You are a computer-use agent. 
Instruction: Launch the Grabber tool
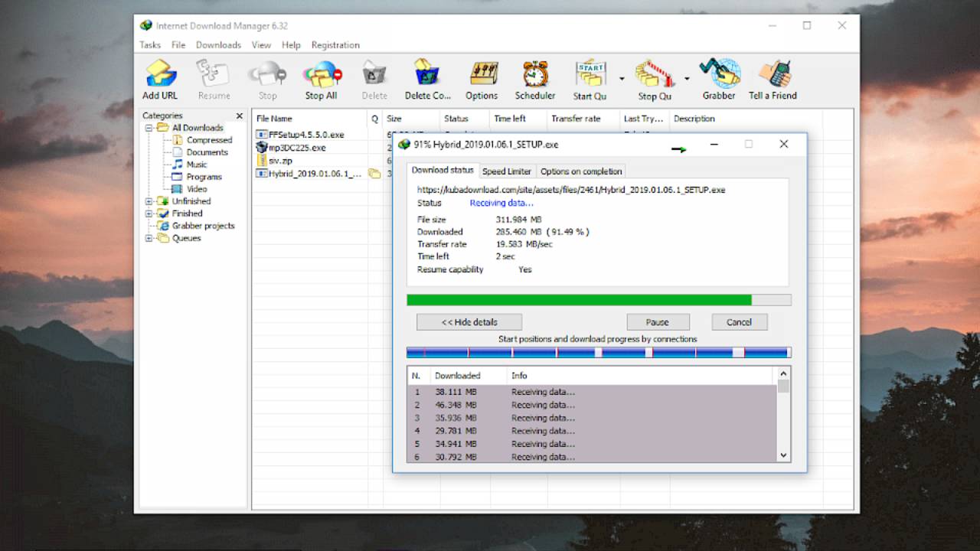click(719, 75)
